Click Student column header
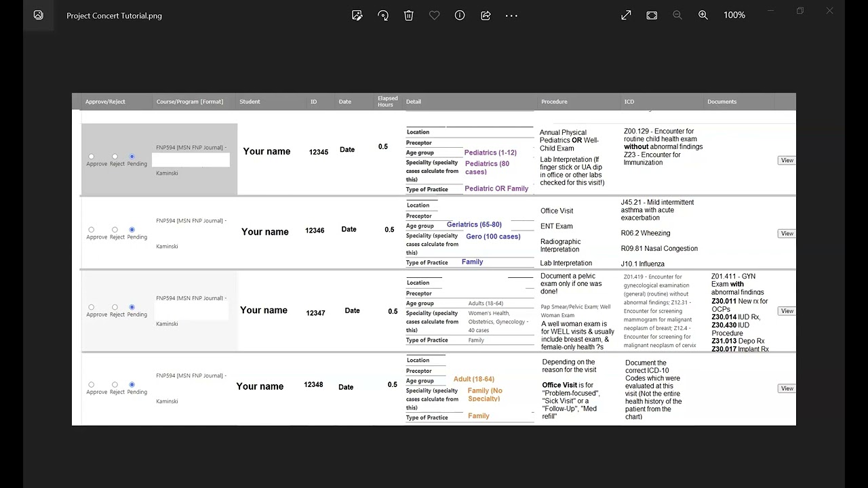868x488 pixels. point(250,102)
